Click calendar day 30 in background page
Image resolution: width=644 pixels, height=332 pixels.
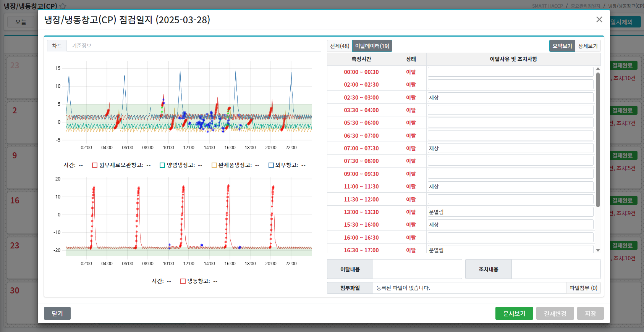point(15,291)
